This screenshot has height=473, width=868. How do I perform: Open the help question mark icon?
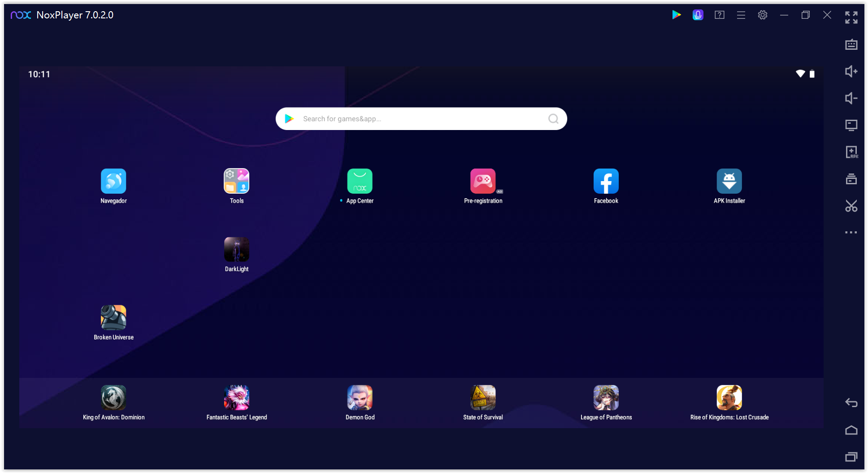(720, 15)
